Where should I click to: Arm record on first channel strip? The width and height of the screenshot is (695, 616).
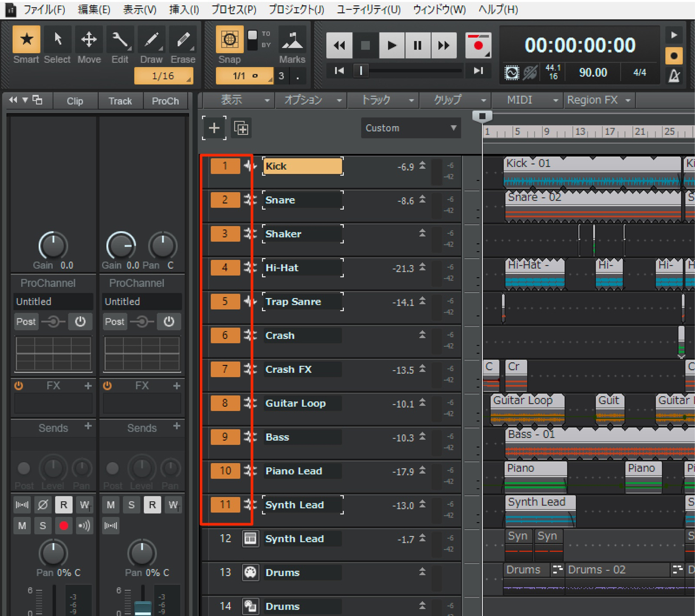coord(64,526)
